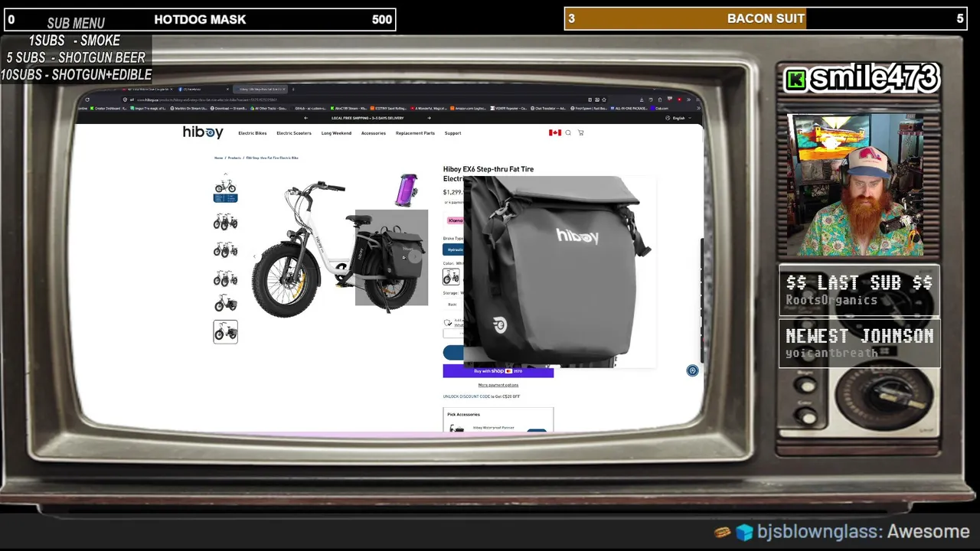Click the thumbnail list up chevron
The height and width of the screenshot is (551, 980).
point(225,175)
